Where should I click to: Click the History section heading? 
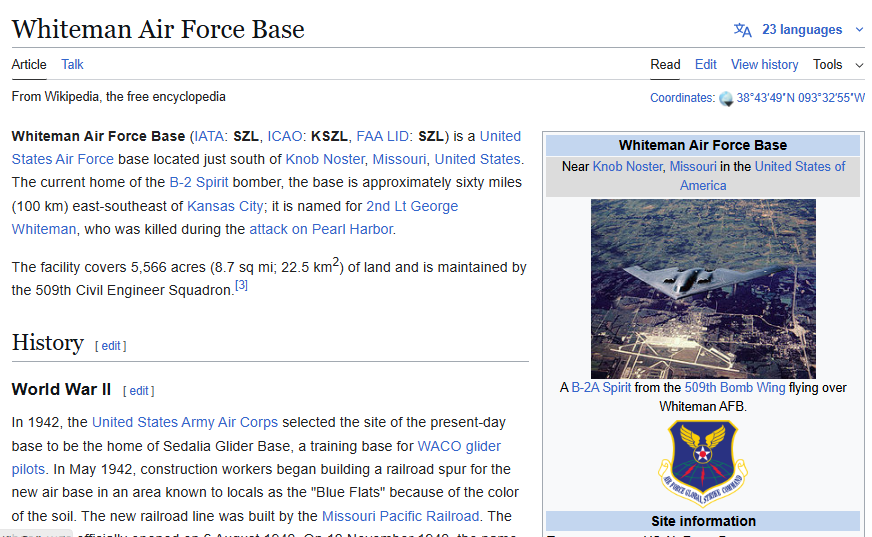pos(48,342)
